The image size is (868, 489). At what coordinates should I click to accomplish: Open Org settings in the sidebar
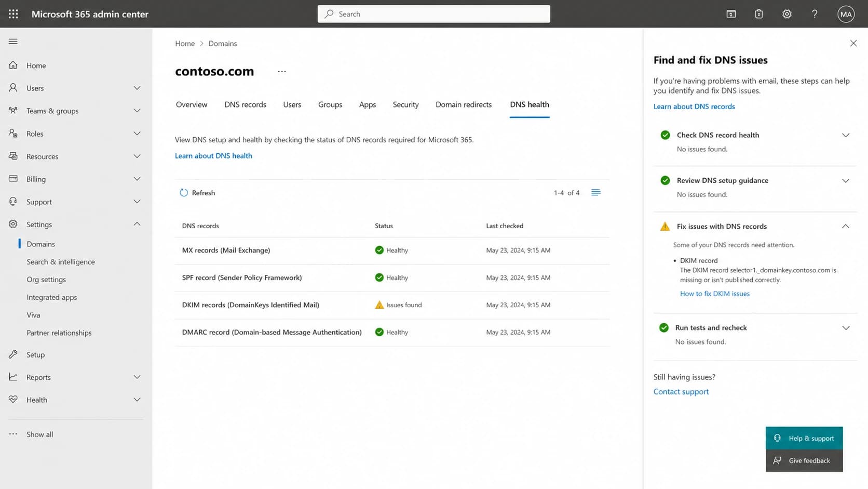(x=46, y=280)
